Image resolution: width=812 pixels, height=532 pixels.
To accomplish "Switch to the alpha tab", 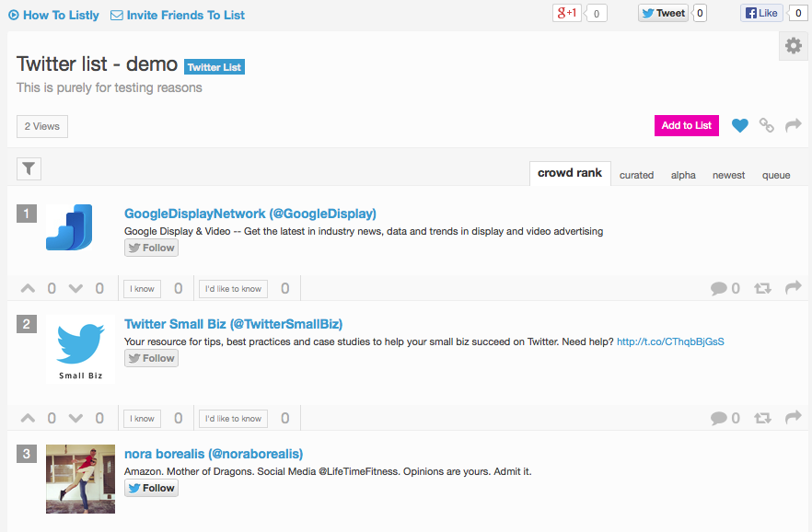I will (683, 175).
